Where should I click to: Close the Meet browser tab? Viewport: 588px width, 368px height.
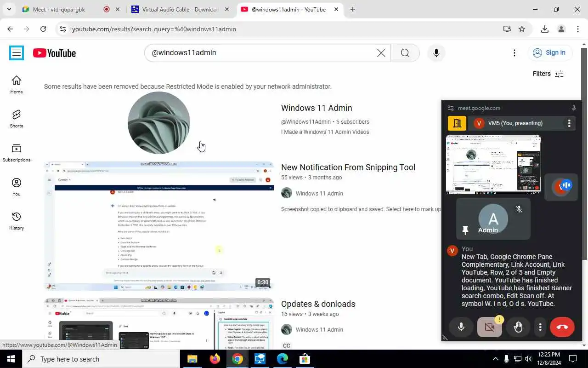(117, 9)
